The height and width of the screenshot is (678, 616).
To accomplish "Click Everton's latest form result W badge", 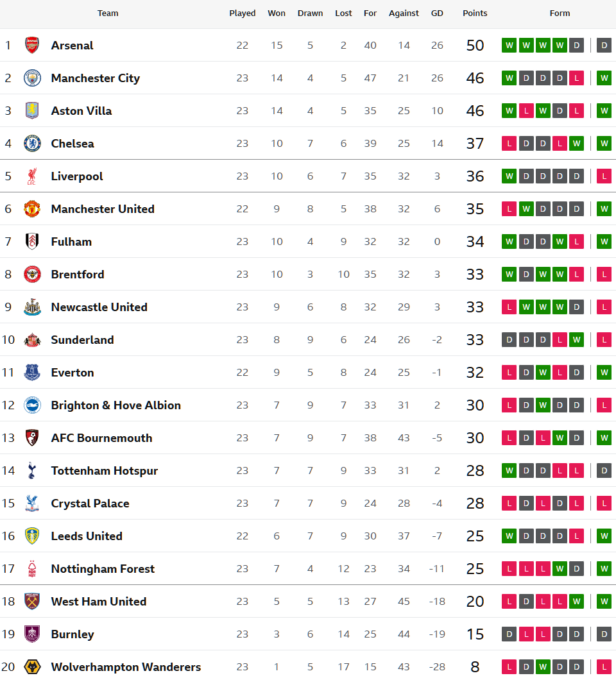I will pos(604,372).
